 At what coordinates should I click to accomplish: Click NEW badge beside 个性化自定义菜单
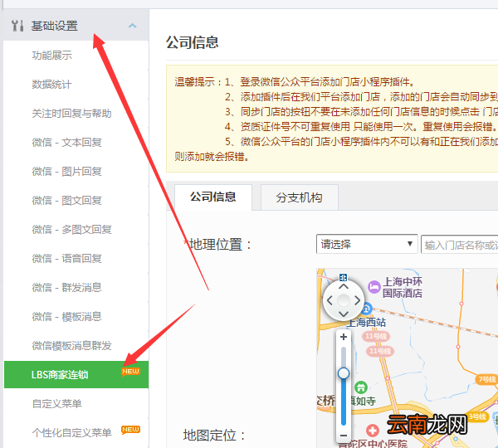point(130,430)
